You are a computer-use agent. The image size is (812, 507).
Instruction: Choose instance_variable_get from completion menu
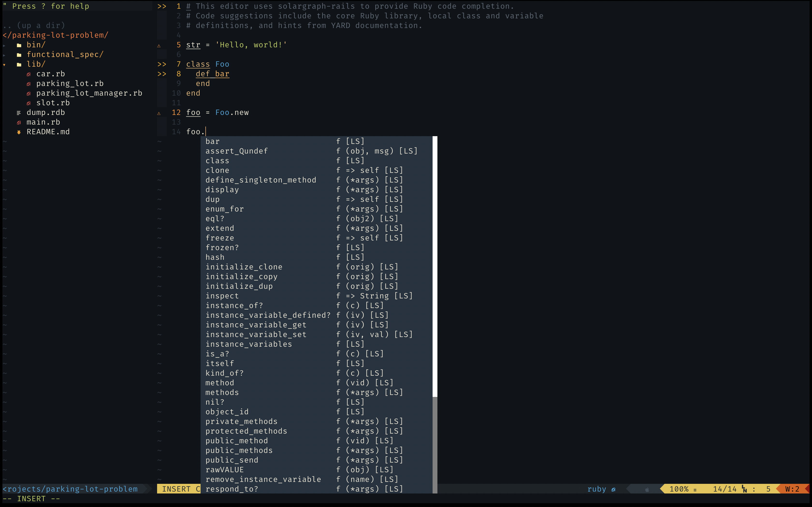[x=256, y=324]
